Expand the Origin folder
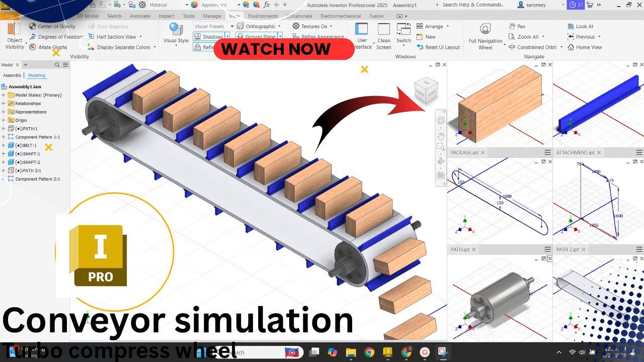This screenshot has height=362, width=644. click(4, 120)
